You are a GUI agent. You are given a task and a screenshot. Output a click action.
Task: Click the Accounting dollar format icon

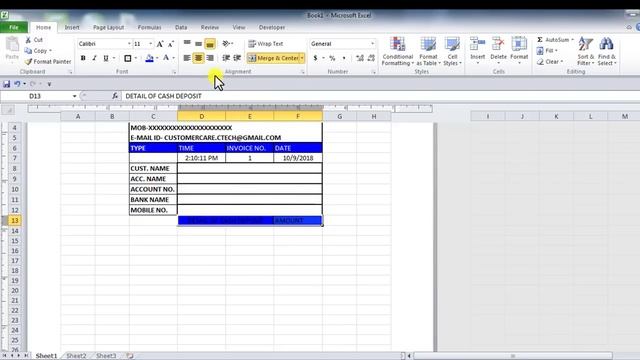point(315,58)
